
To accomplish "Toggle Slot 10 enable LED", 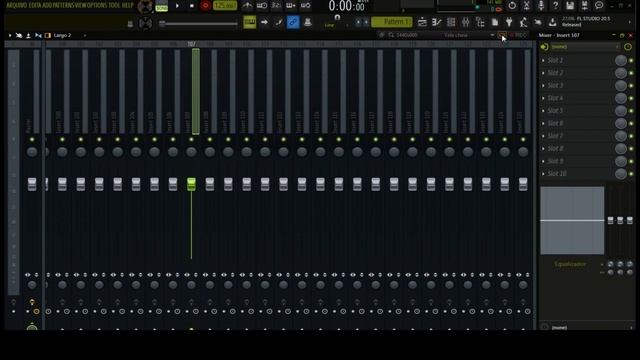I will point(631,174).
